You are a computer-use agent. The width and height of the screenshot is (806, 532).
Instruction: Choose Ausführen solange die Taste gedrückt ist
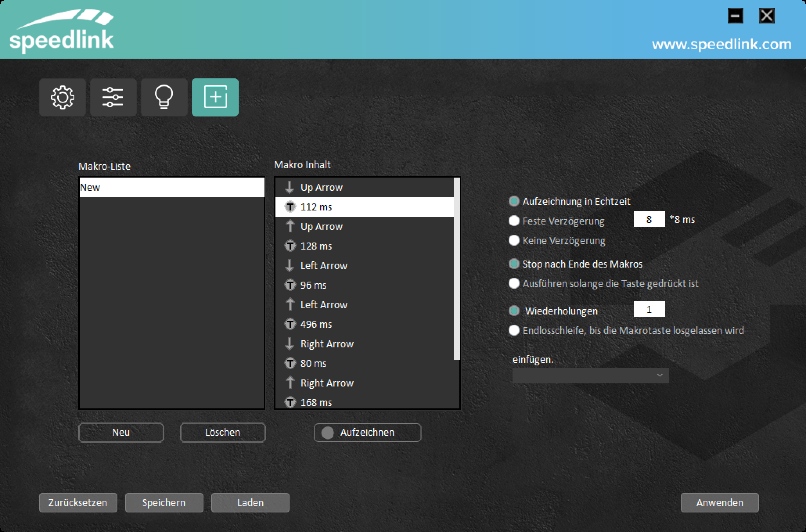[514, 284]
